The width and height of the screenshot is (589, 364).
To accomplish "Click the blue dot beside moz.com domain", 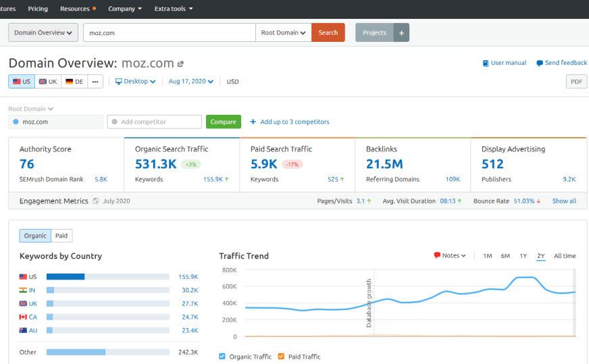I will pyautogui.click(x=16, y=122).
